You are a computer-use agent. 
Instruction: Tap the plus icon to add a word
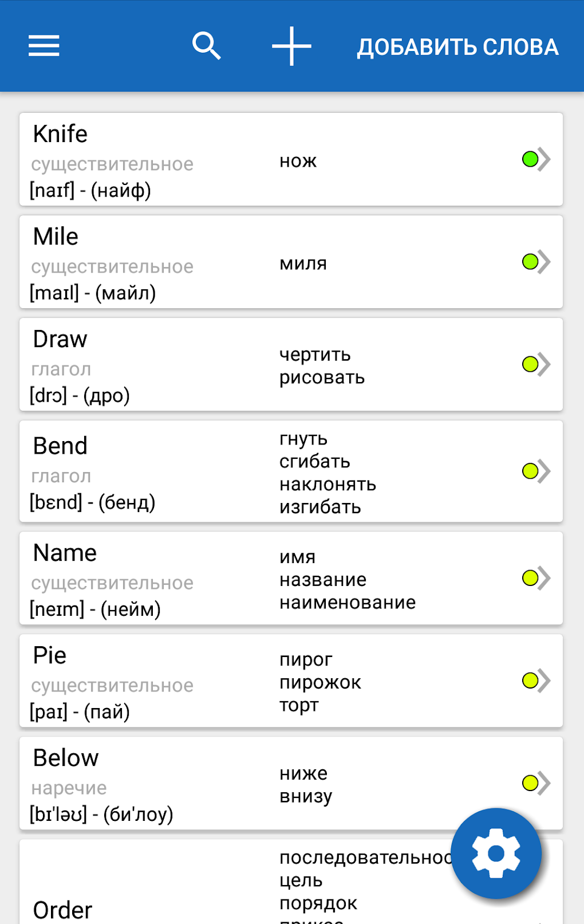tap(291, 46)
